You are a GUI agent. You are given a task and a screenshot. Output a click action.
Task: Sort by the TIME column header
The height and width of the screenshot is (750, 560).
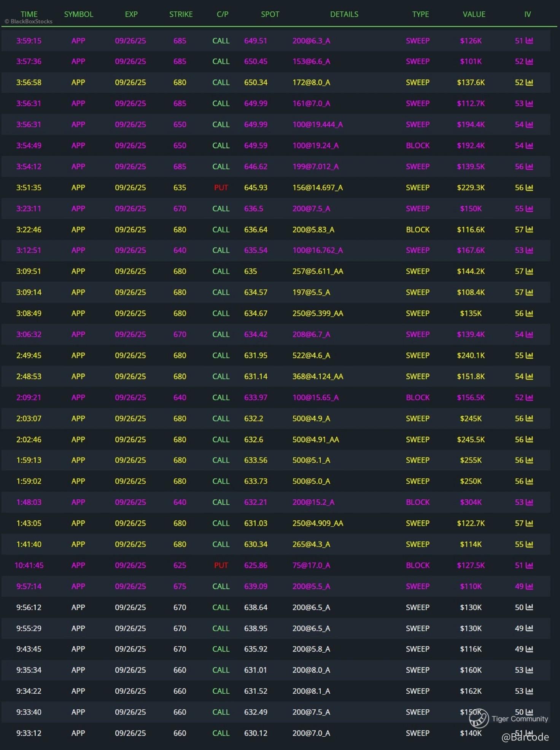tap(29, 14)
